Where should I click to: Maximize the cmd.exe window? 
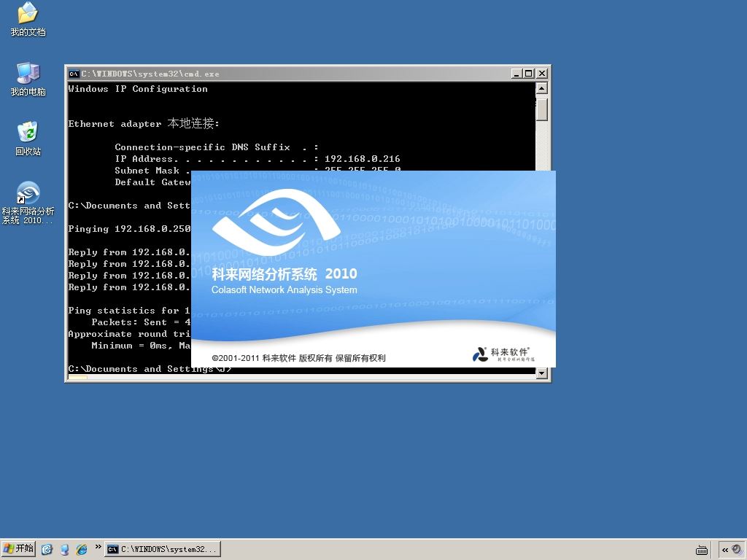point(529,74)
